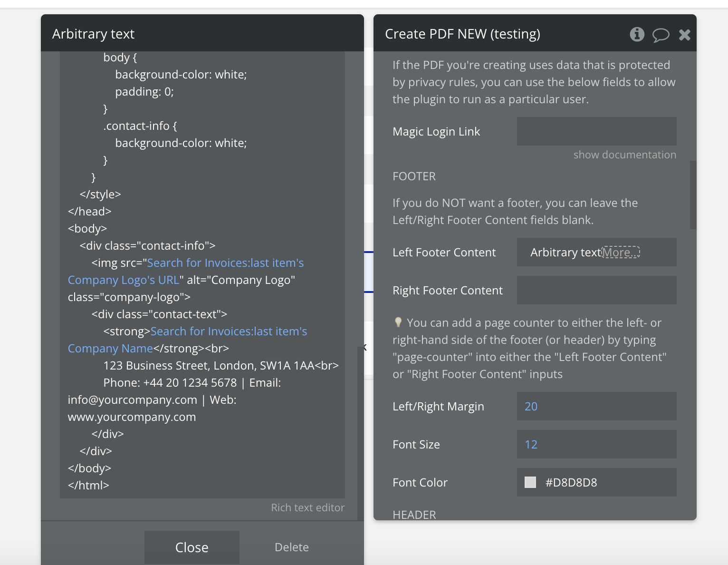Click the "</body>" tag line
The height and width of the screenshot is (565, 728).
tap(89, 468)
